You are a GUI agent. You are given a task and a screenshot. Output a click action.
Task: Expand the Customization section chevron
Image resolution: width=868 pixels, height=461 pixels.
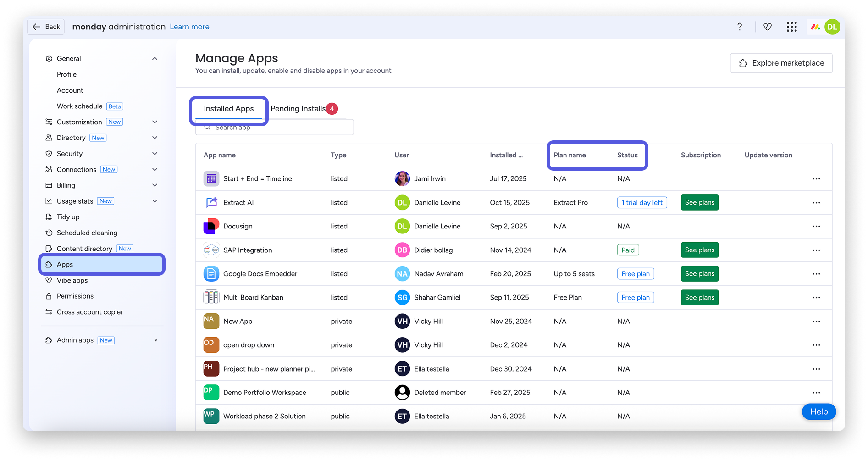click(x=155, y=122)
